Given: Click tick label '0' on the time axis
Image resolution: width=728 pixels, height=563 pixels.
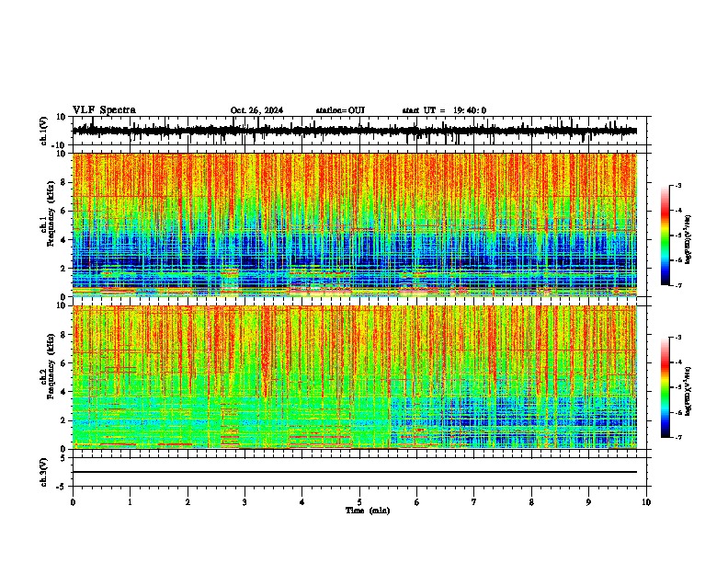Looking at the screenshot, I should tap(73, 502).
